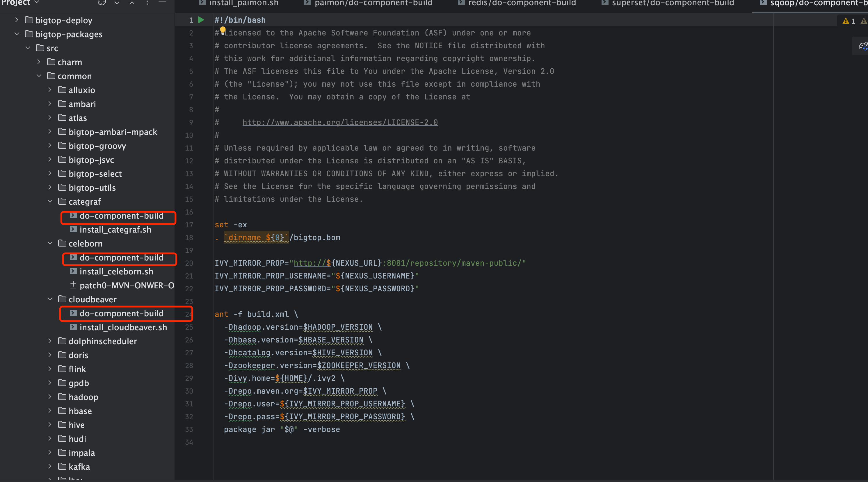Switch to redis/do-component-build tab
868x482 pixels.
(517, 3)
